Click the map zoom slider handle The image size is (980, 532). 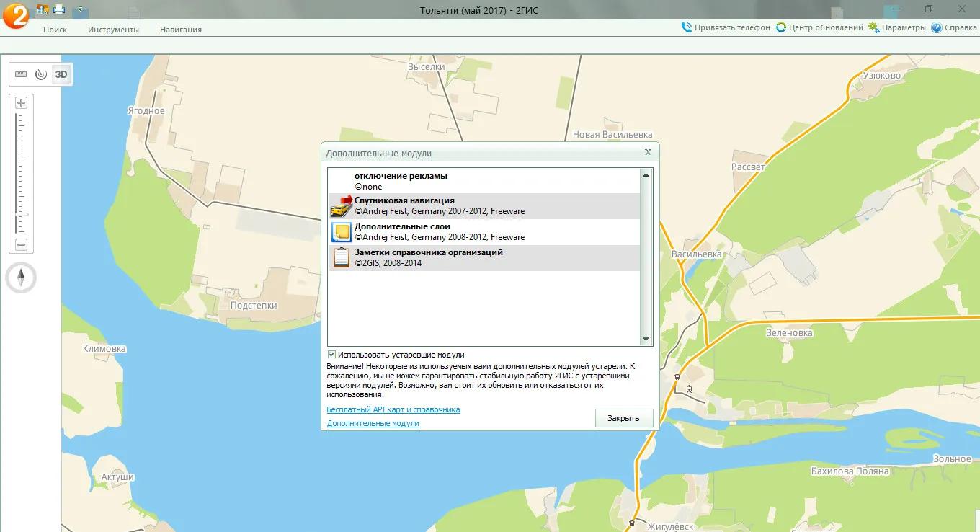22,215
